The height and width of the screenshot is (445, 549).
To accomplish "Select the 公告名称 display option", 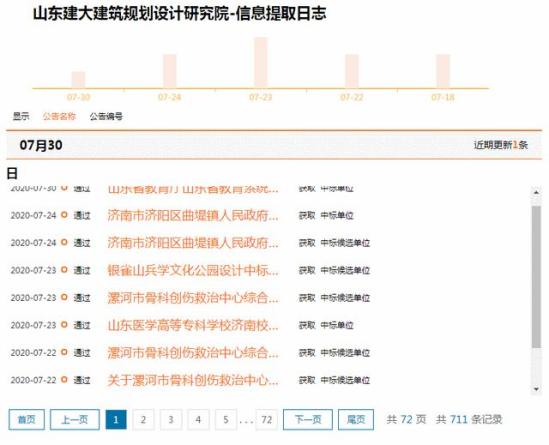I will coord(59,116).
